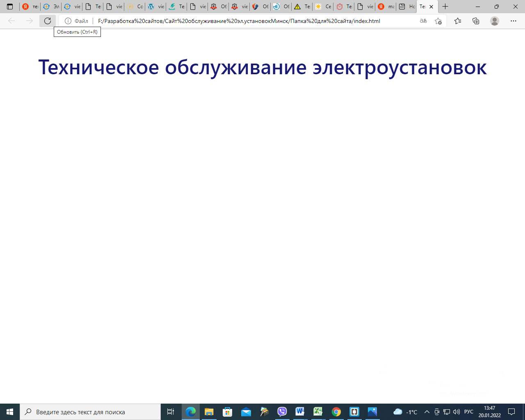Open Viber from the taskbar
This screenshot has width=525, height=420.
tap(282, 412)
